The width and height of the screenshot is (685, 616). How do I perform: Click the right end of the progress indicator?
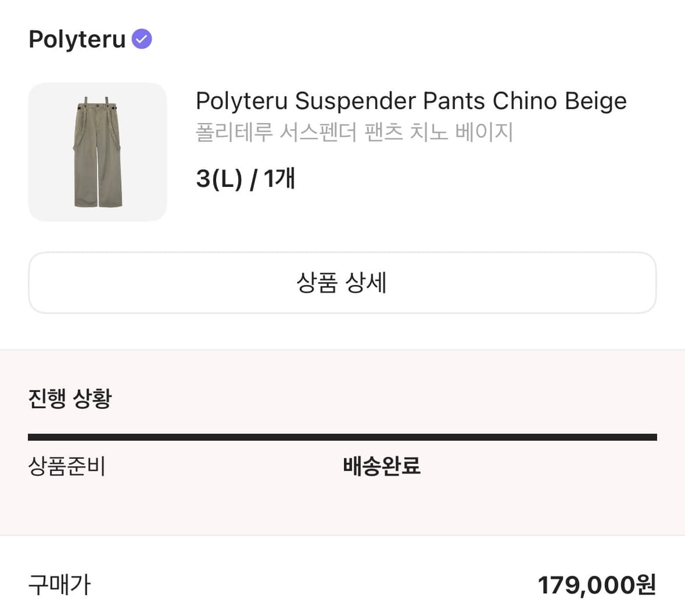pyautogui.click(x=652, y=436)
